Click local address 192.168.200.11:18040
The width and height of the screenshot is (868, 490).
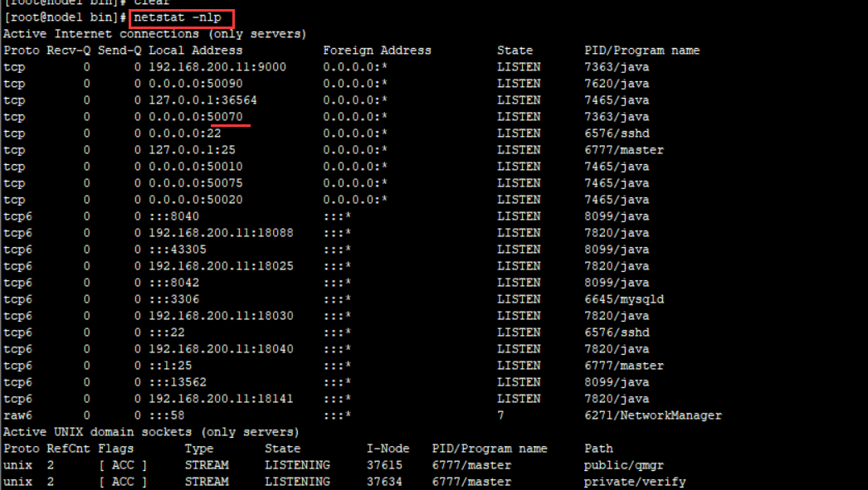[221, 349]
